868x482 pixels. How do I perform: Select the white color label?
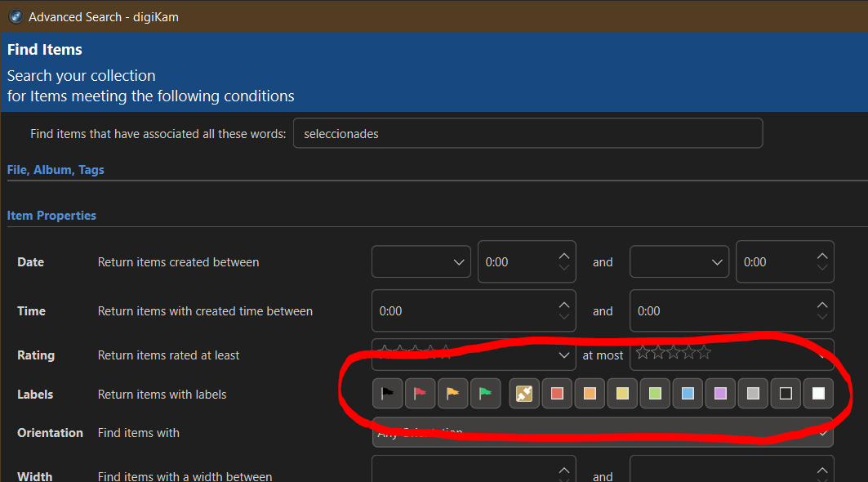click(x=818, y=394)
